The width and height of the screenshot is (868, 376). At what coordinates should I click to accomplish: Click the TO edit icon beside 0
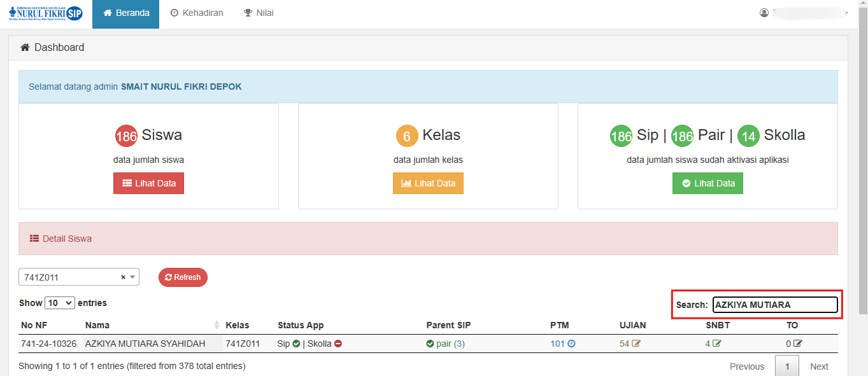pos(798,344)
